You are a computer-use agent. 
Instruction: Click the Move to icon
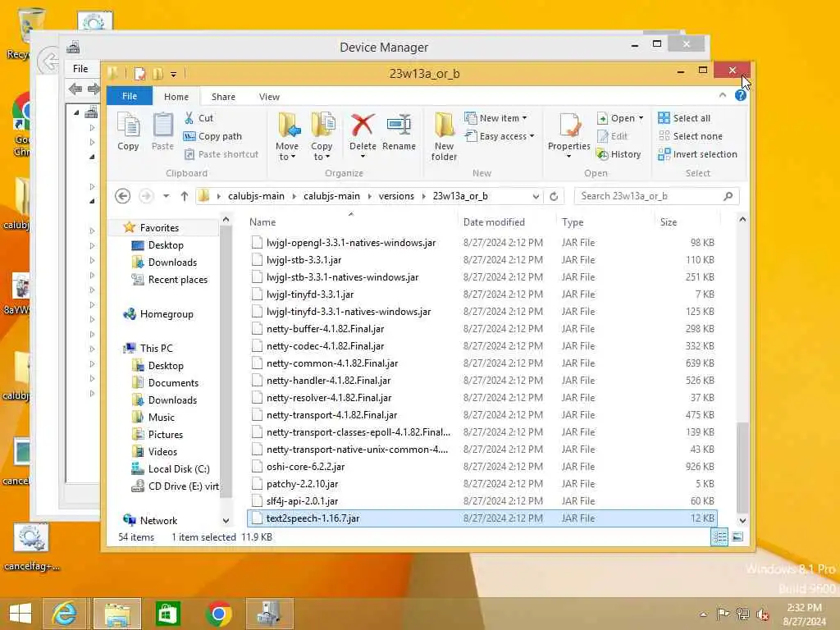coord(287,136)
